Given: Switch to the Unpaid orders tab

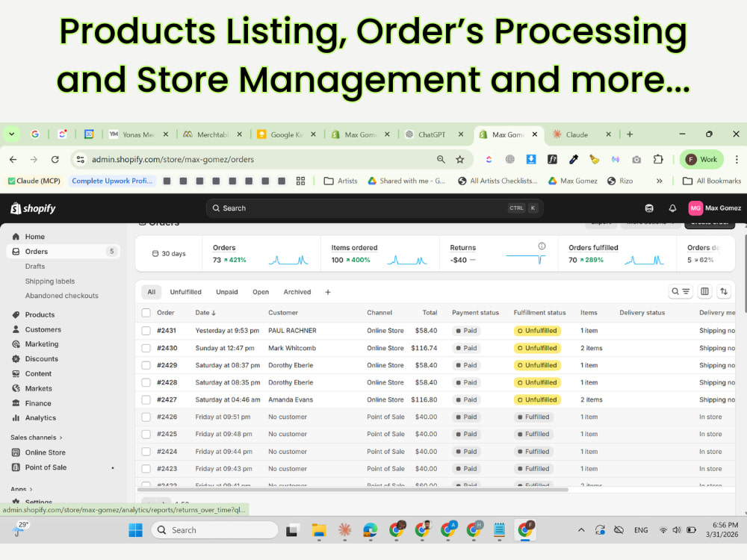Looking at the screenshot, I should pyautogui.click(x=227, y=292).
